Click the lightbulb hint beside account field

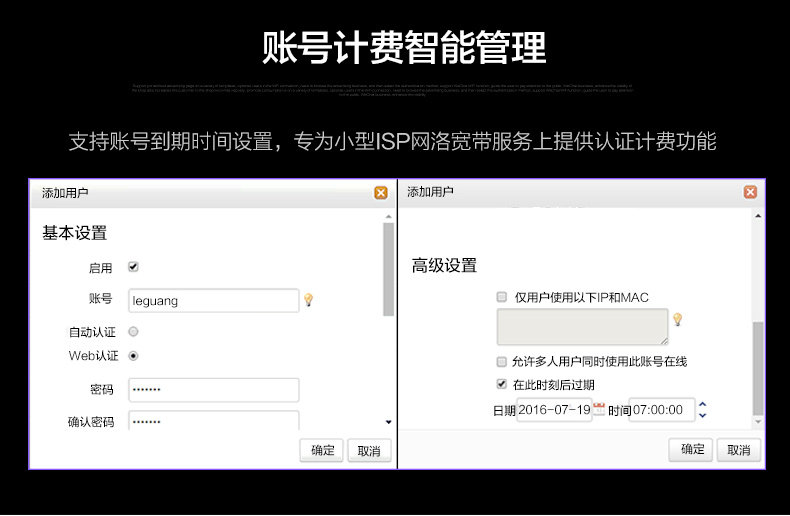[x=308, y=300]
